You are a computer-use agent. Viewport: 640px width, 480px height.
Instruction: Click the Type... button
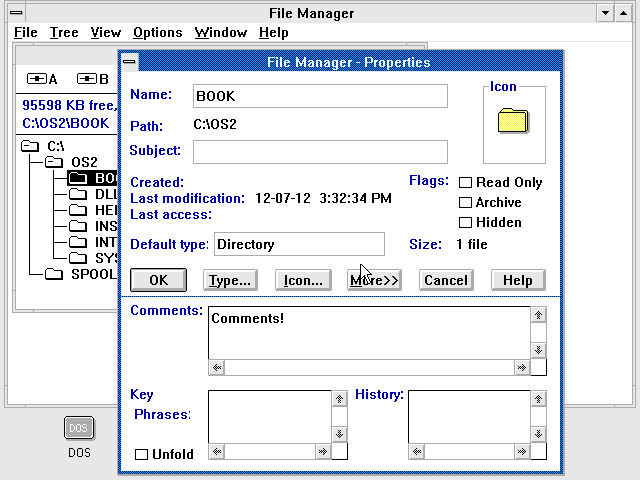[230, 280]
